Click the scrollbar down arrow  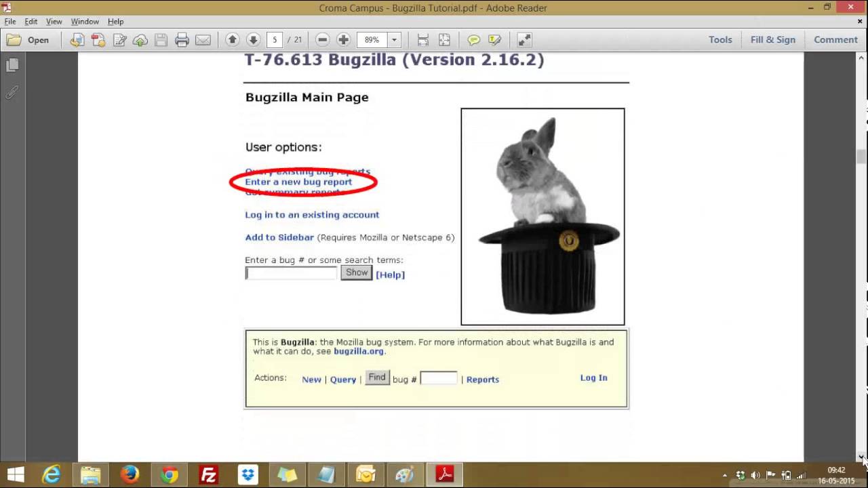(861, 457)
